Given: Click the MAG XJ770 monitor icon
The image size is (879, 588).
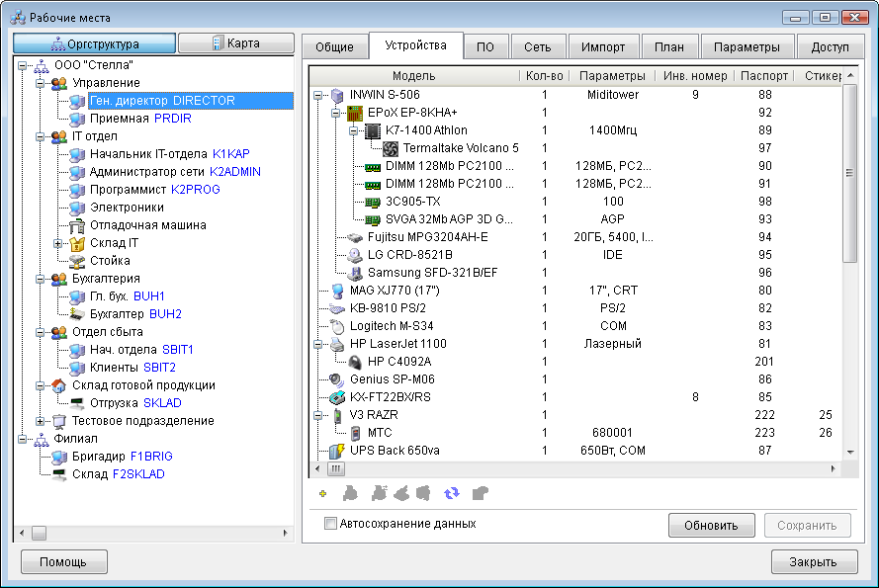Looking at the screenshot, I should click(x=338, y=291).
